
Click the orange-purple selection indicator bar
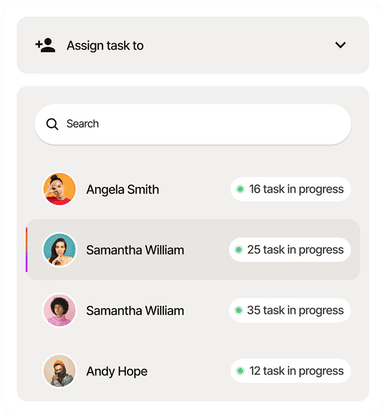(x=26, y=249)
